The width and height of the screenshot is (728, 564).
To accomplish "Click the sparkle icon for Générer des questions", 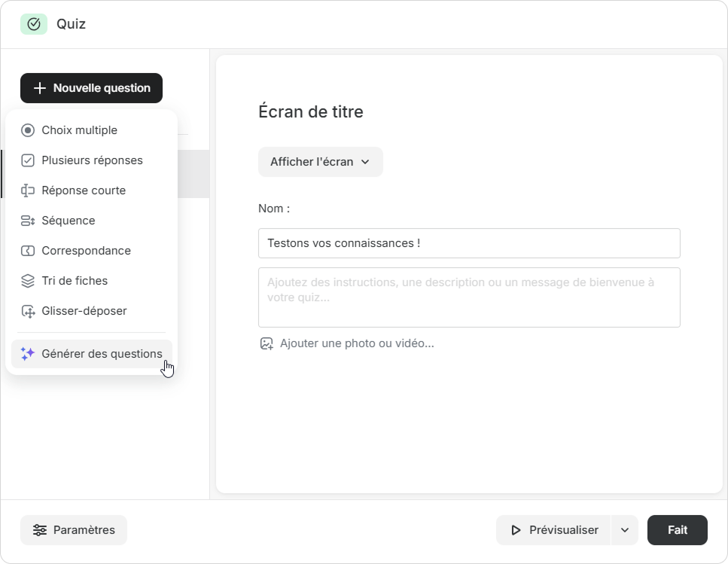I will [x=28, y=354].
